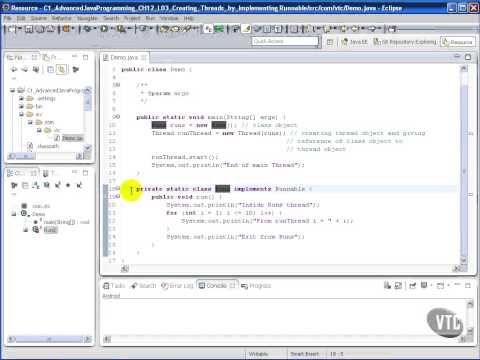Click inside the Quick Access field

click(x=285, y=41)
